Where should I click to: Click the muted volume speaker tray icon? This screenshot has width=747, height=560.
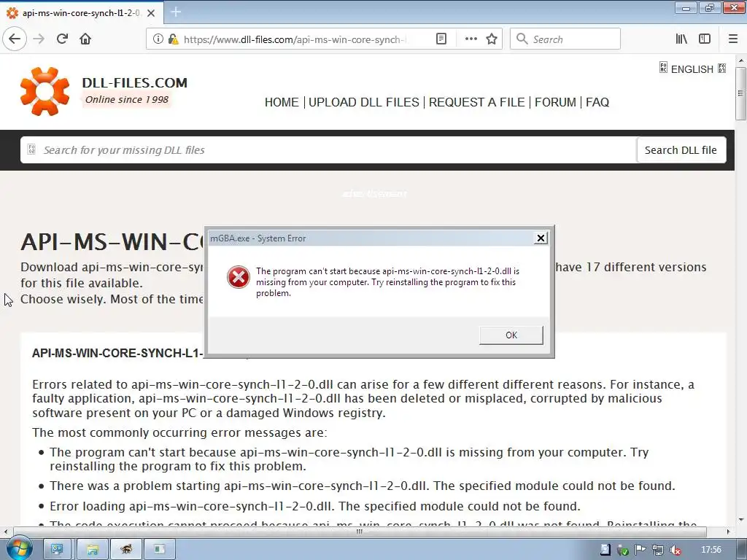675,550
